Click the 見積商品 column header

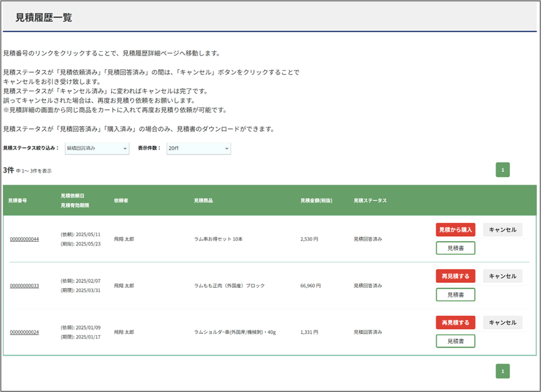point(203,201)
